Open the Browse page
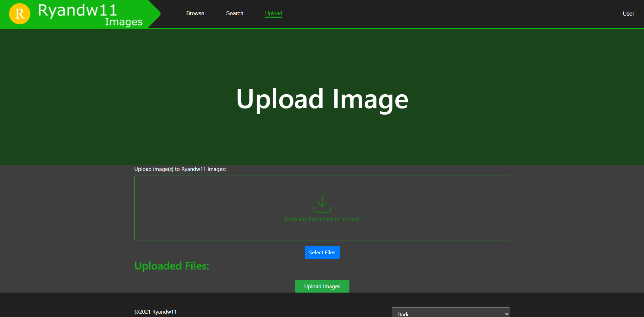The image size is (644, 317). [195, 14]
